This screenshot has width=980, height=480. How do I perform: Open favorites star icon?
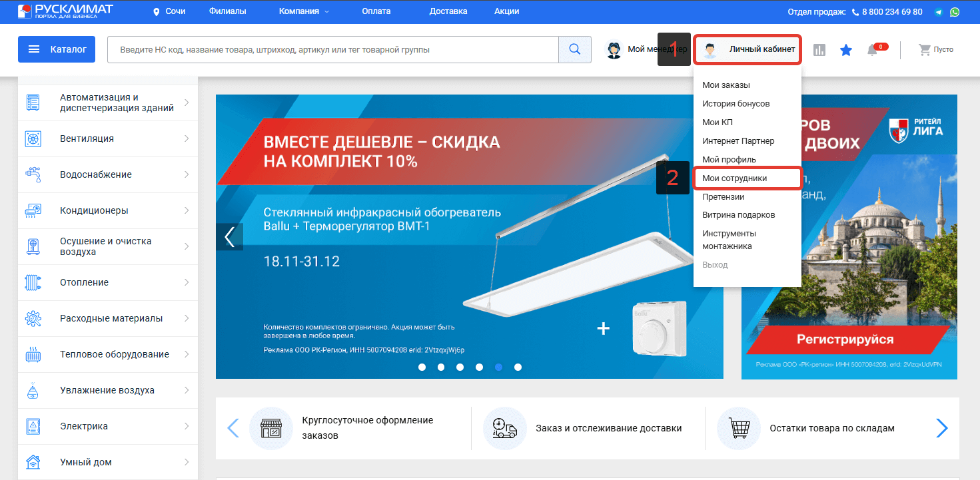click(846, 50)
